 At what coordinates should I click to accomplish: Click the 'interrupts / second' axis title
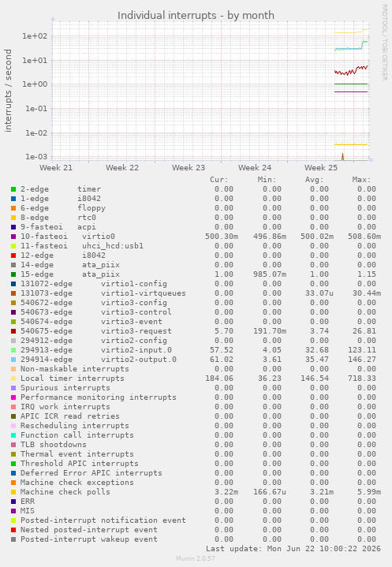tap(8, 91)
